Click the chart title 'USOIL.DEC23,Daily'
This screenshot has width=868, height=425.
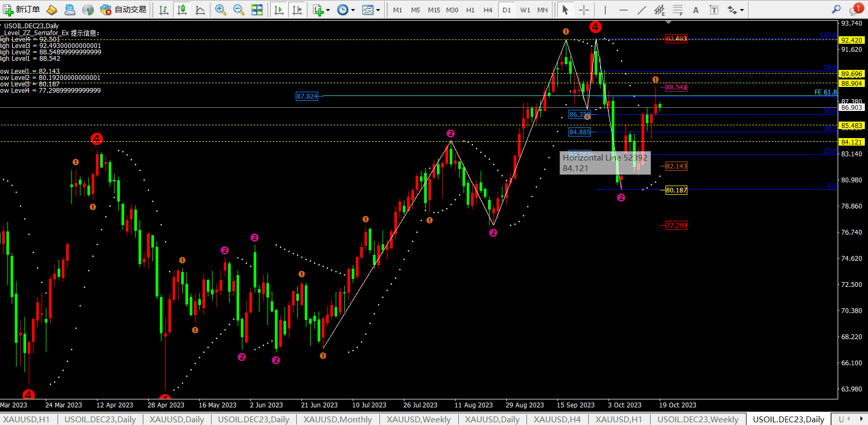pos(31,26)
